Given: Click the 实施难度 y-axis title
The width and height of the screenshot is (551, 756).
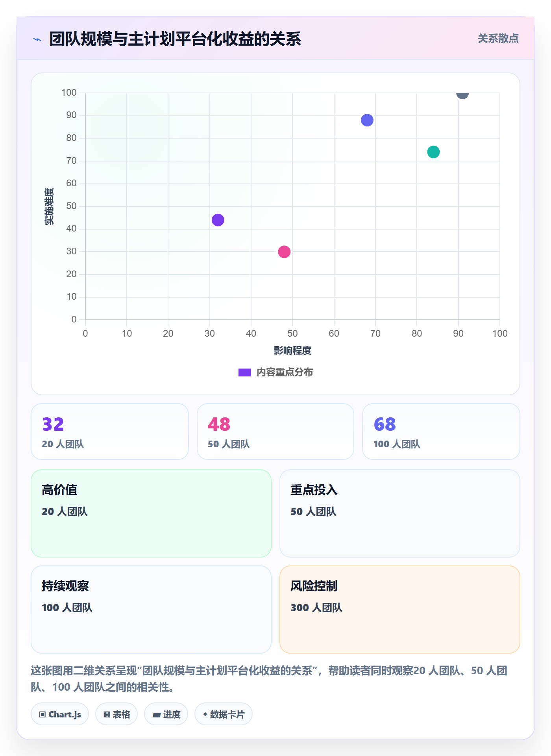Looking at the screenshot, I should (x=49, y=206).
